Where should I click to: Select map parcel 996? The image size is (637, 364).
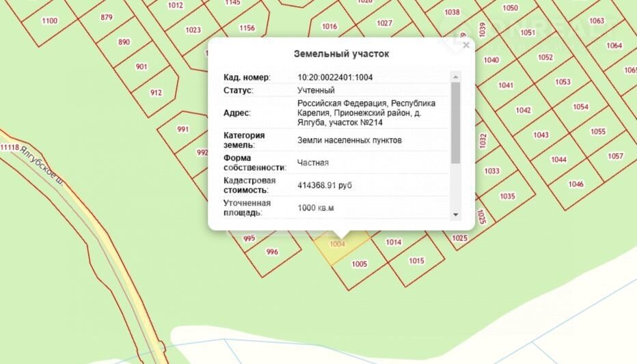(272, 252)
